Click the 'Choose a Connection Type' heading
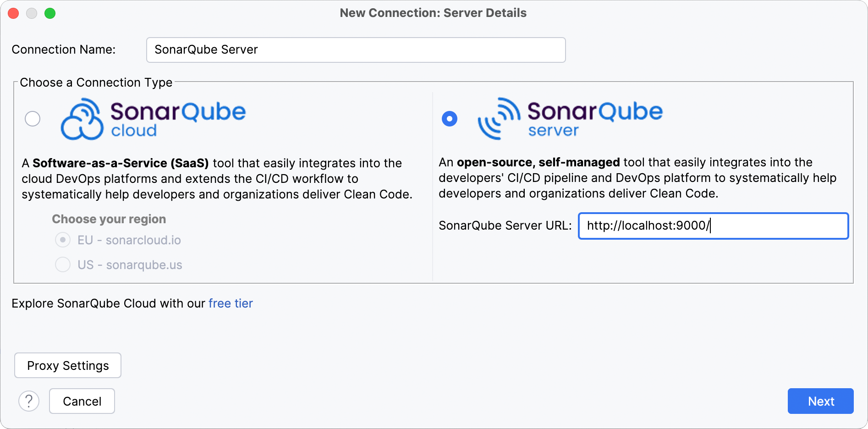The height and width of the screenshot is (429, 868). (x=96, y=82)
